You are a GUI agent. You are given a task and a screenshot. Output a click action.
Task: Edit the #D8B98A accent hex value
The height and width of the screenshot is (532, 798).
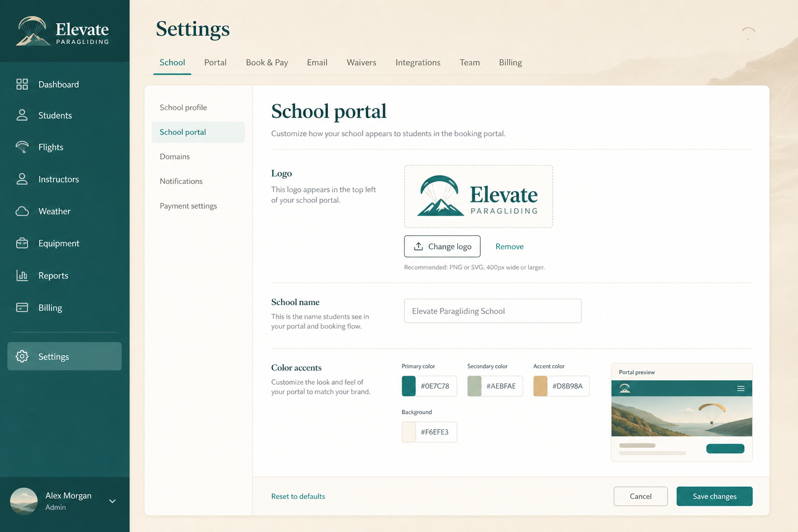[568, 386]
